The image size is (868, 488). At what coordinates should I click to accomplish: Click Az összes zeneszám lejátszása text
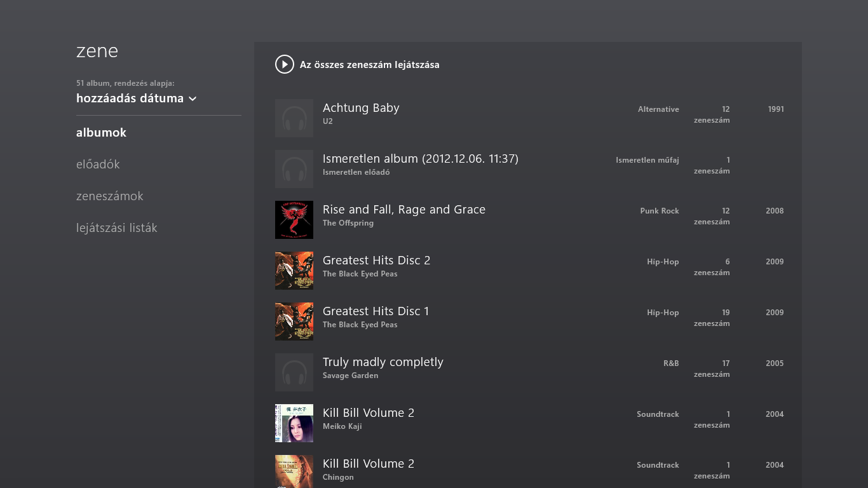(369, 65)
